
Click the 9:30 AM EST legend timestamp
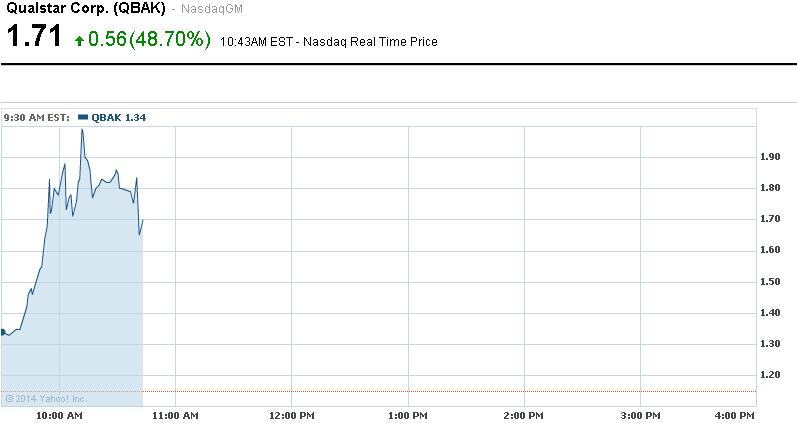coord(36,117)
